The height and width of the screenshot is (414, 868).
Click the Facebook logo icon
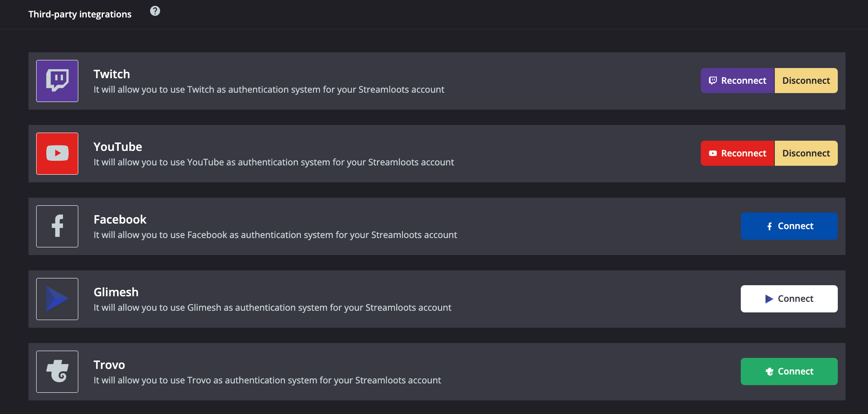[x=57, y=226]
